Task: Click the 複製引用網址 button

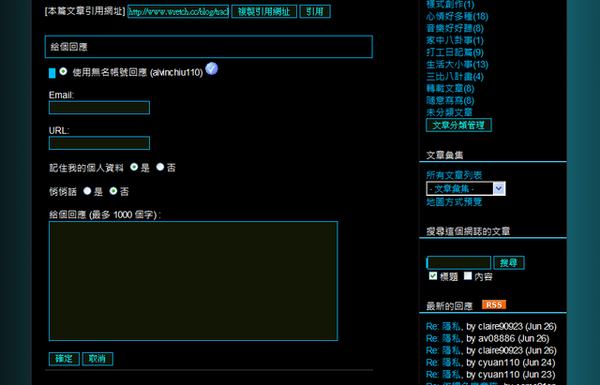Action: 264,11
